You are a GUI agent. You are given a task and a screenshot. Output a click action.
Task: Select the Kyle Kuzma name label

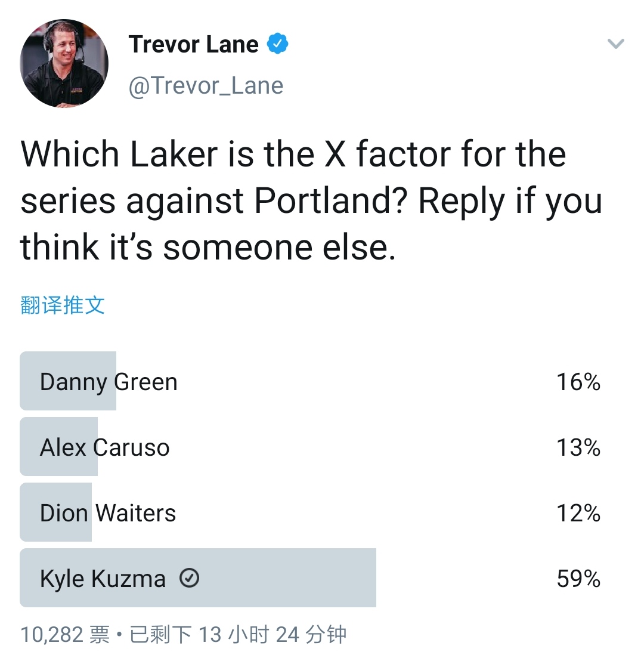coord(103,579)
